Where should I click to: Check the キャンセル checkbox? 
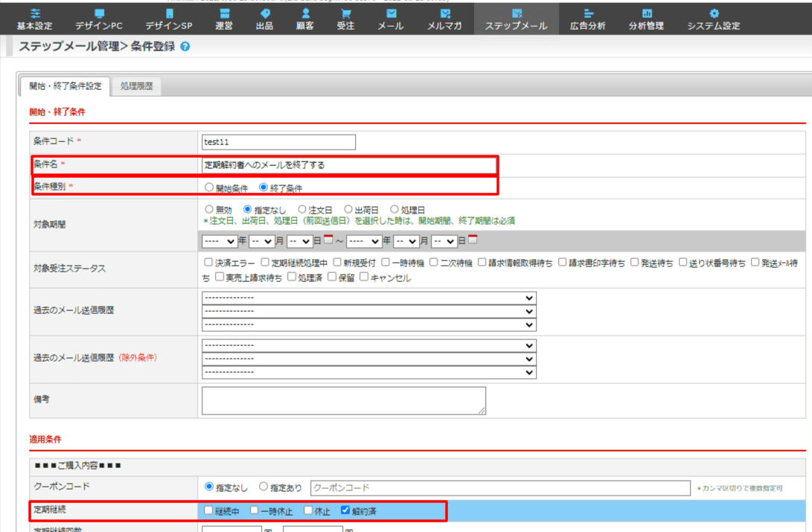pyautogui.click(x=364, y=277)
